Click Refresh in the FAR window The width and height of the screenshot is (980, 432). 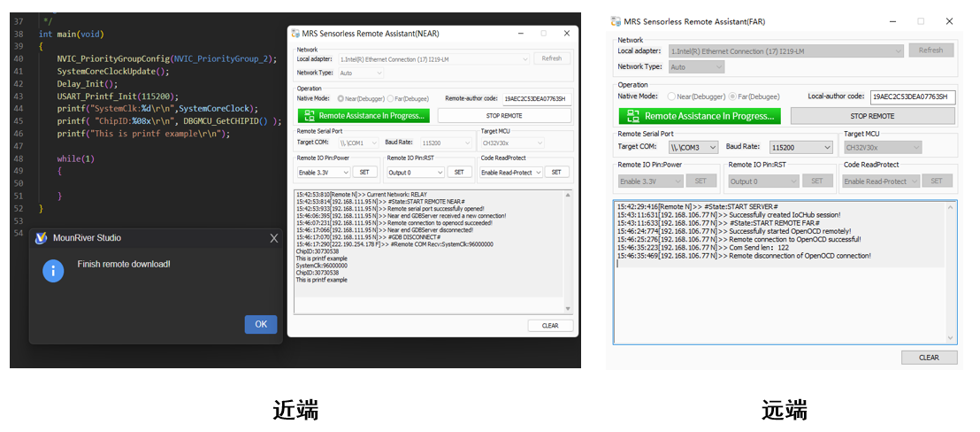tap(930, 50)
